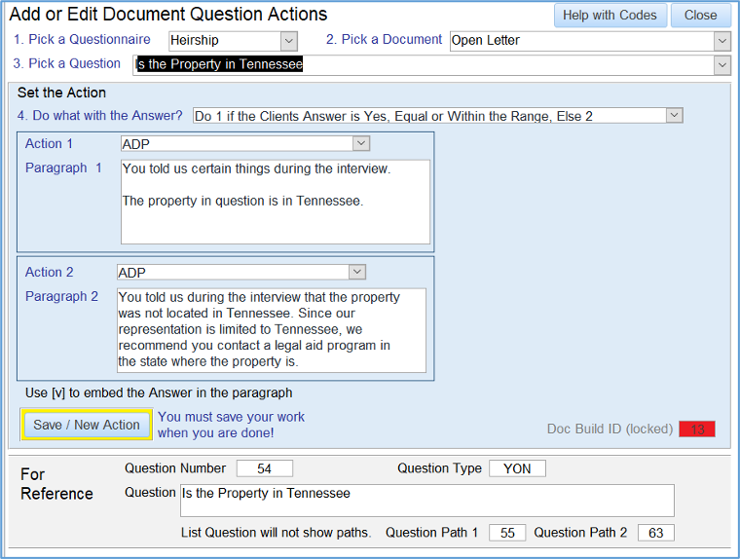This screenshot has width=740, height=560.
Task: Open the Do what with the Answer dropdown
Action: 674,116
